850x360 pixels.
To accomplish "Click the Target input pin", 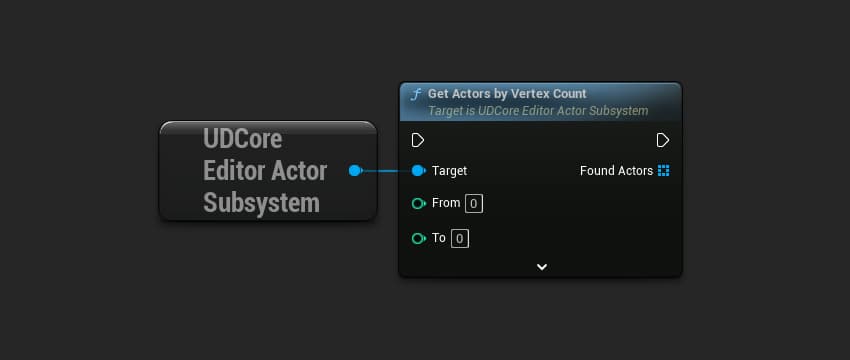I will click(x=418, y=171).
